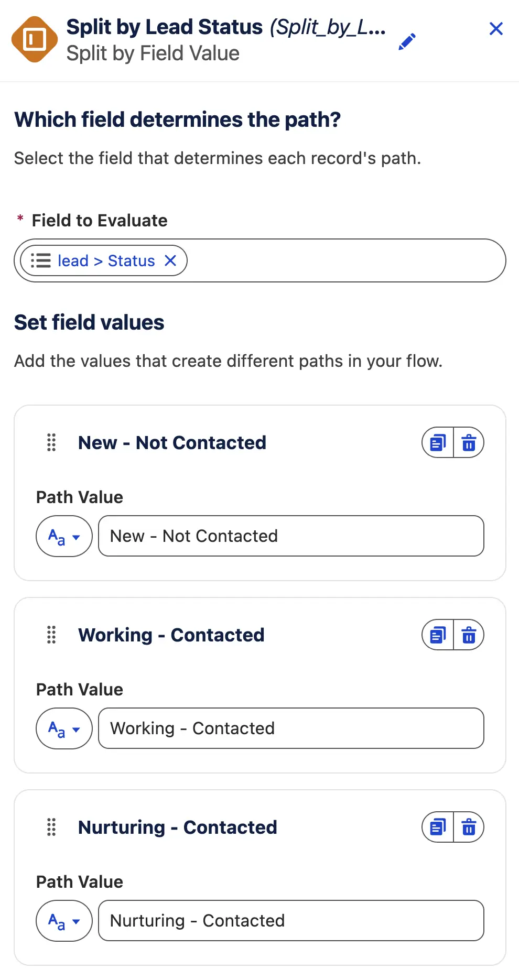The width and height of the screenshot is (519, 980).
Task: Remove the lead > Status field pill
Action: click(x=170, y=260)
